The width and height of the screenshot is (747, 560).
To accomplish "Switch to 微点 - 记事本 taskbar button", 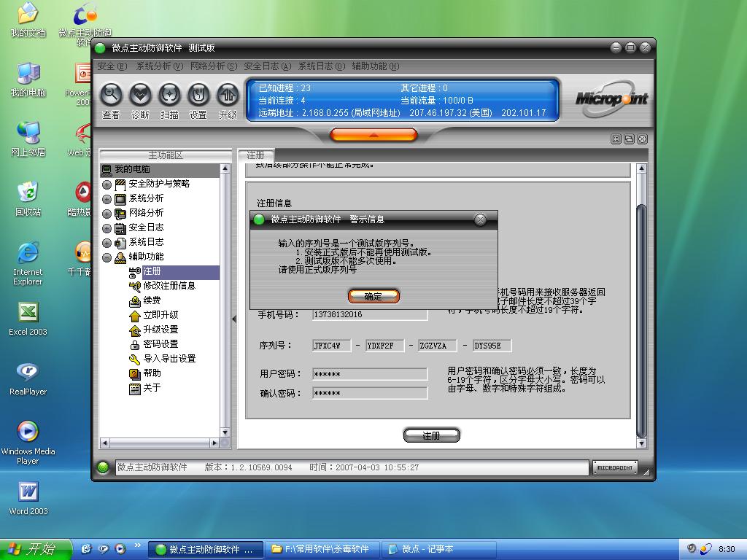I will coord(438,549).
